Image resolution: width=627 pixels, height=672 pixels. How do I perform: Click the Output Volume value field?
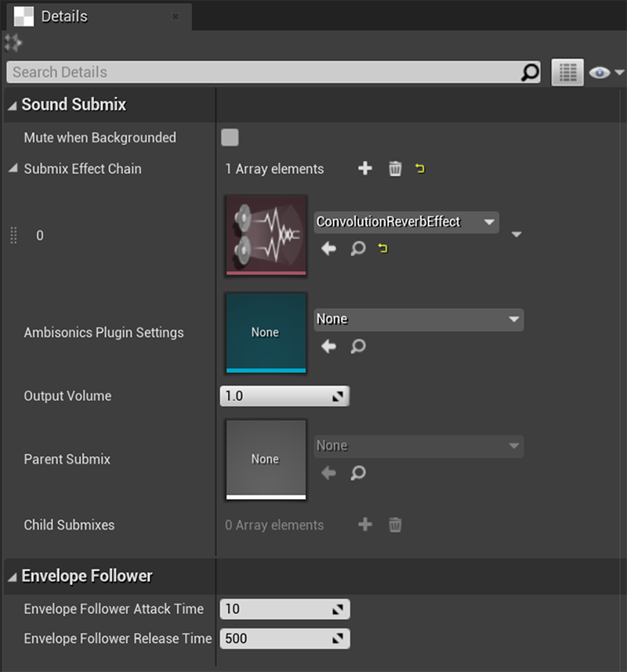pyautogui.click(x=285, y=396)
